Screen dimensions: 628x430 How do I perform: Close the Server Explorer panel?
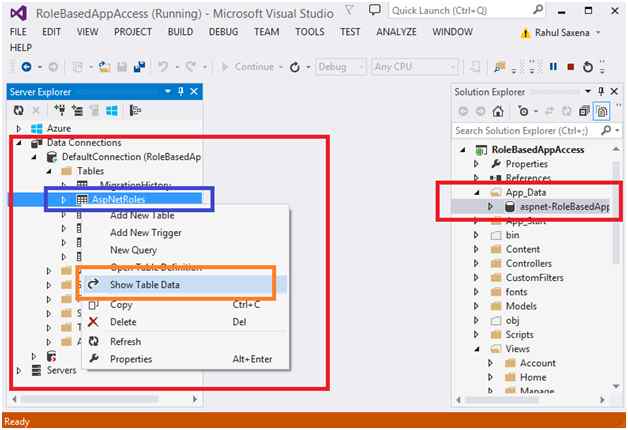pos(194,92)
